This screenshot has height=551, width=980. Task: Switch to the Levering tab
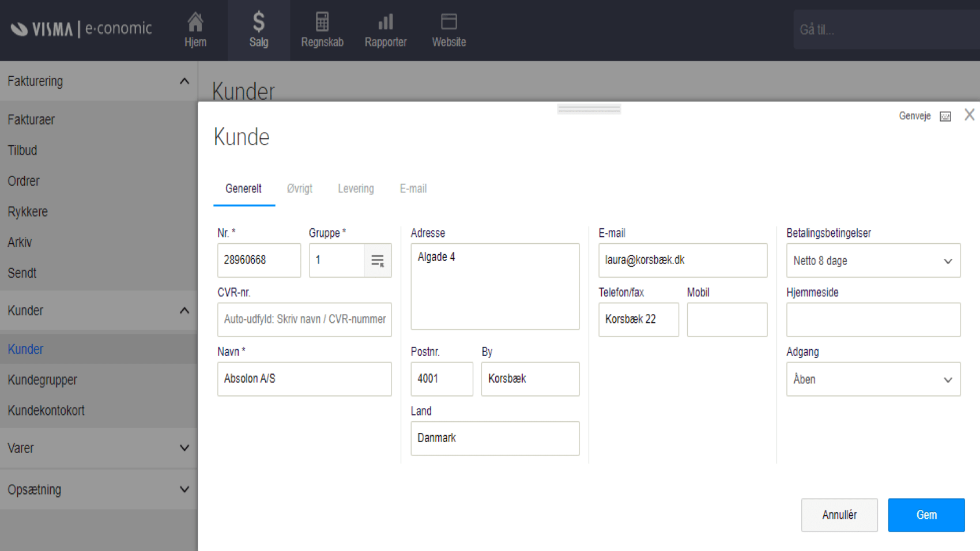click(x=356, y=188)
